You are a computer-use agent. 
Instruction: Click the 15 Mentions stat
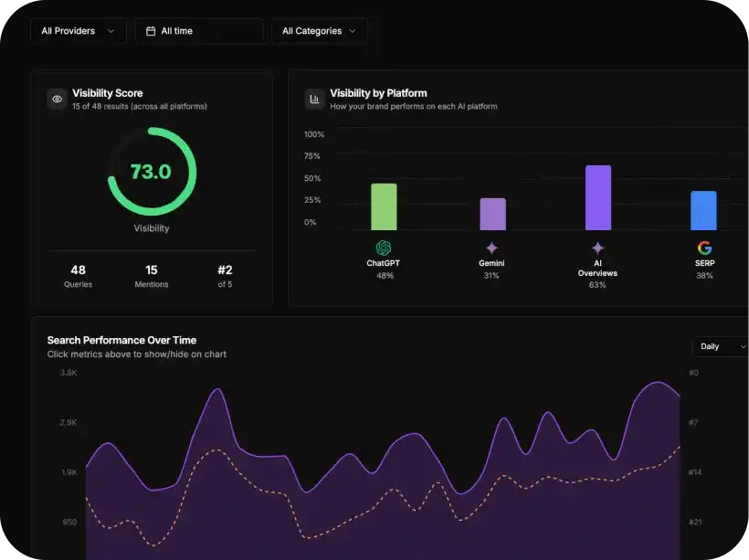pos(152,276)
